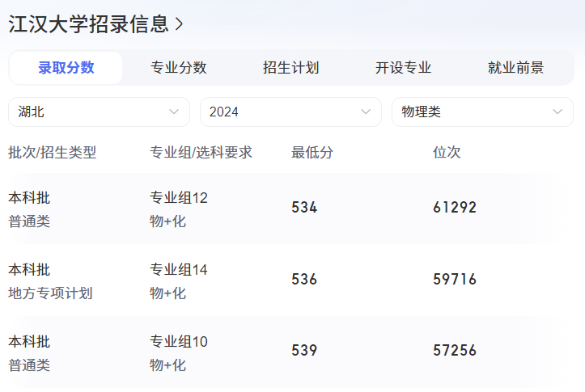Switch to the 录取分数 tab
Image resolution: width=585 pixels, height=392 pixels.
pos(66,68)
